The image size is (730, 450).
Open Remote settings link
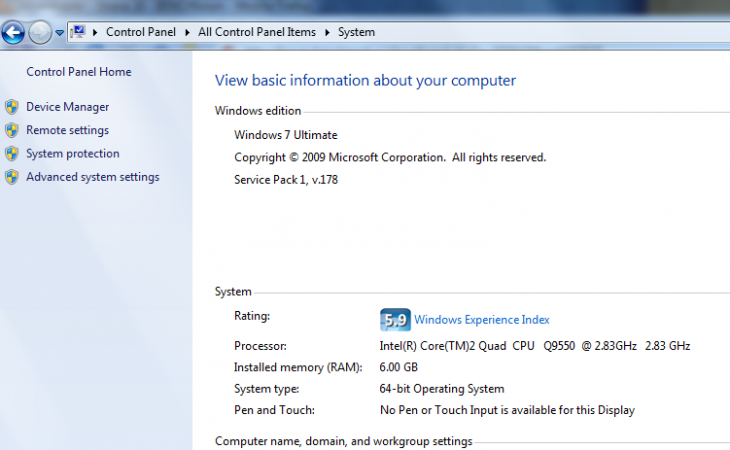pos(68,130)
